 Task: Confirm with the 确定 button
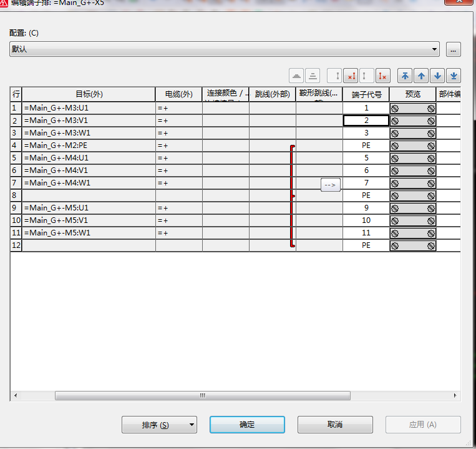click(247, 425)
